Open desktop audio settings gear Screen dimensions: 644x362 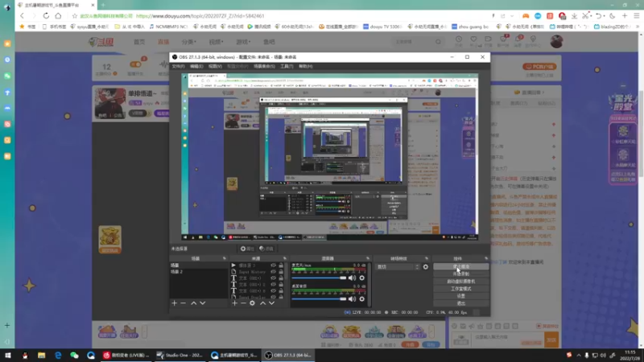pyautogui.click(x=361, y=298)
